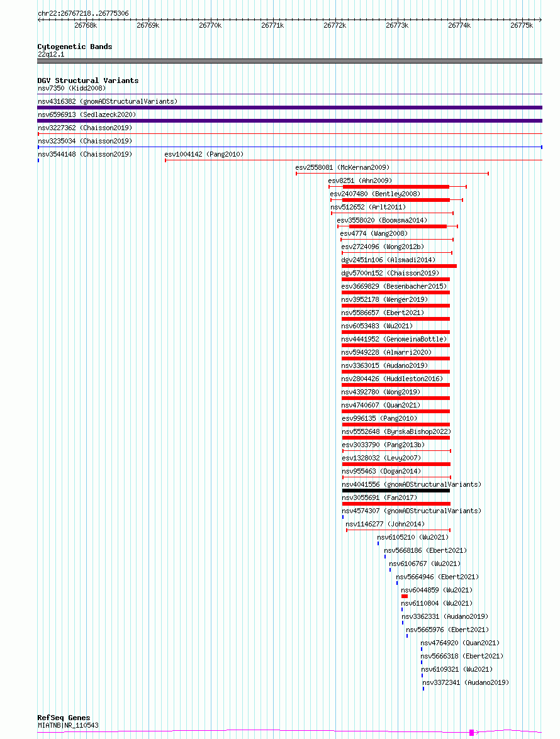Screen dimensions: 560x739
Task: Select esv3558020 (Boomsma2014) label
Action: (383, 220)
